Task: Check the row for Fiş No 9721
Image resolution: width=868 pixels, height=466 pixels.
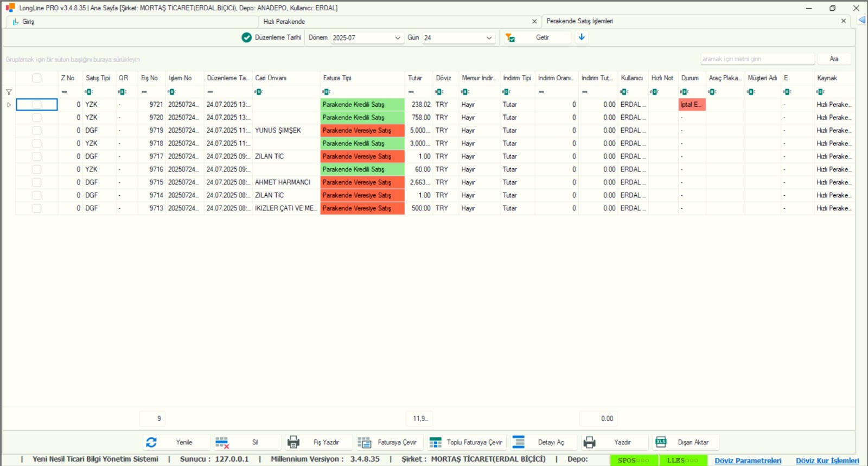Action: tap(37, 104)
